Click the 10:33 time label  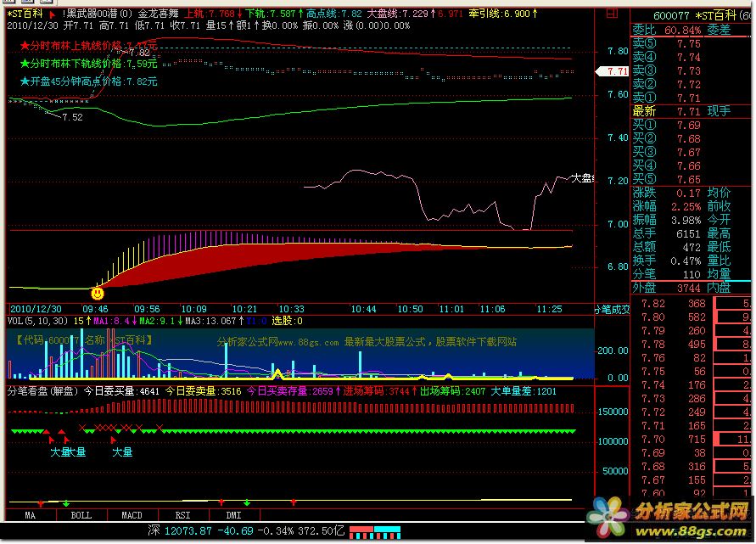click(x=292, y=309)
